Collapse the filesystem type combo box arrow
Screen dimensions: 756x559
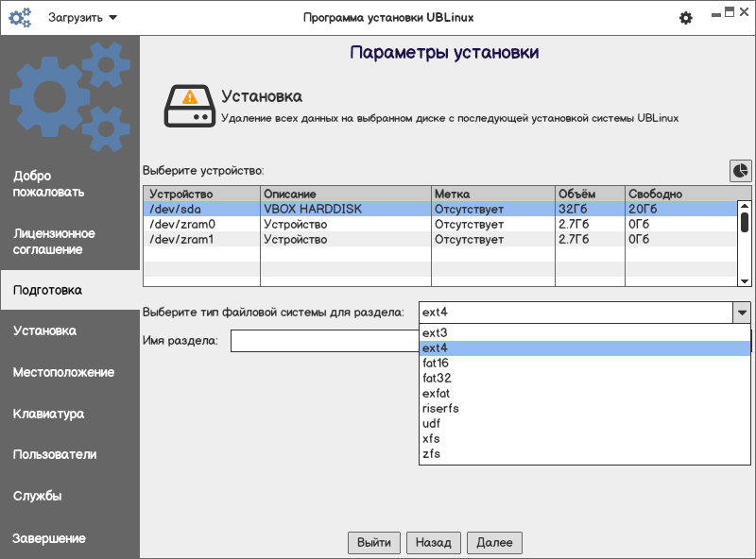[x=742, y=313]
